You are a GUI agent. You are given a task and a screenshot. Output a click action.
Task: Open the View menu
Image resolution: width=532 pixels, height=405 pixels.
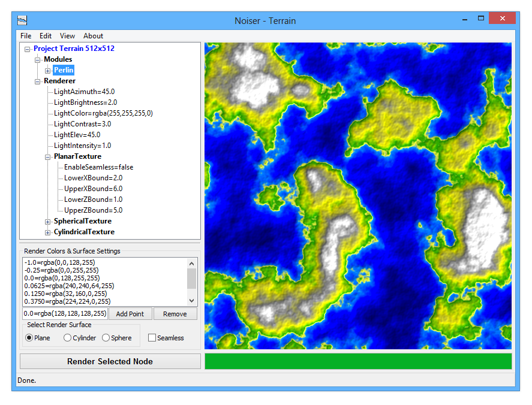[67, 36]
